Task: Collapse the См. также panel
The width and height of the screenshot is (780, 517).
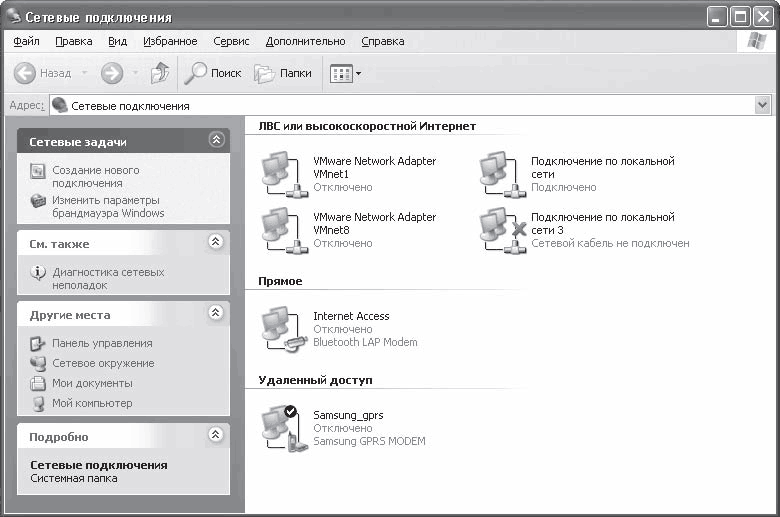Action: (215, 242)
